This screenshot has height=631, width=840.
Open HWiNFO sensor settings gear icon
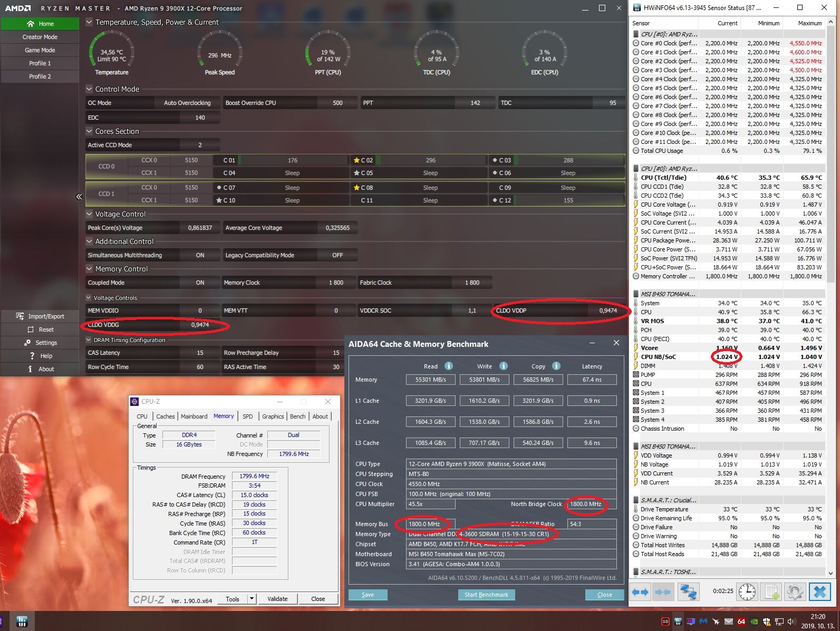click(795, 592)
